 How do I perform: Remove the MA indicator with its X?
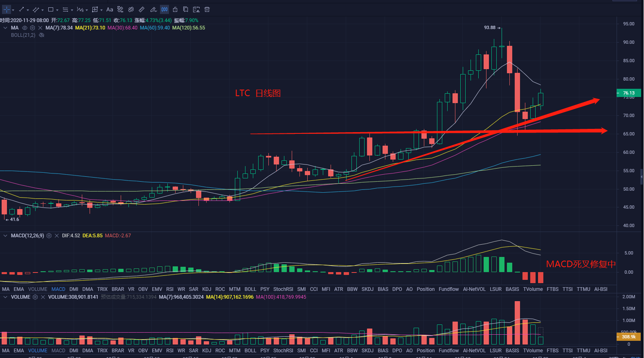click(40, 28)
